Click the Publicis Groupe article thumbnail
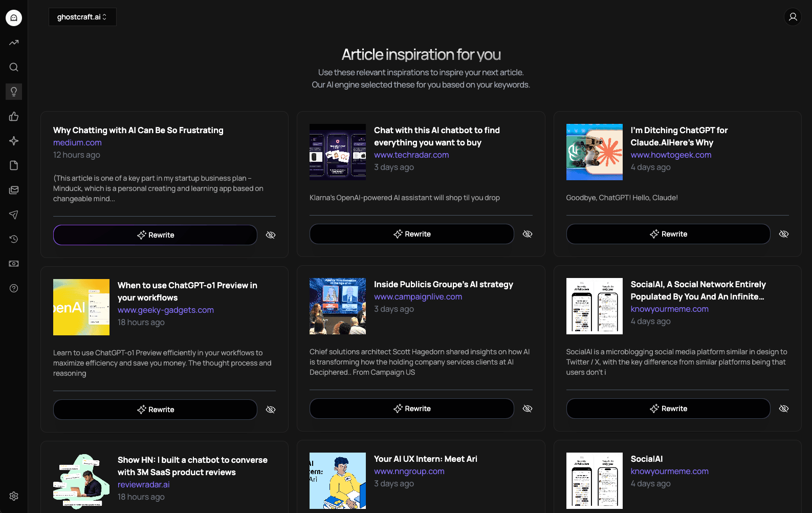The width and height of the screenshot is (812, 513). point(338,306)
